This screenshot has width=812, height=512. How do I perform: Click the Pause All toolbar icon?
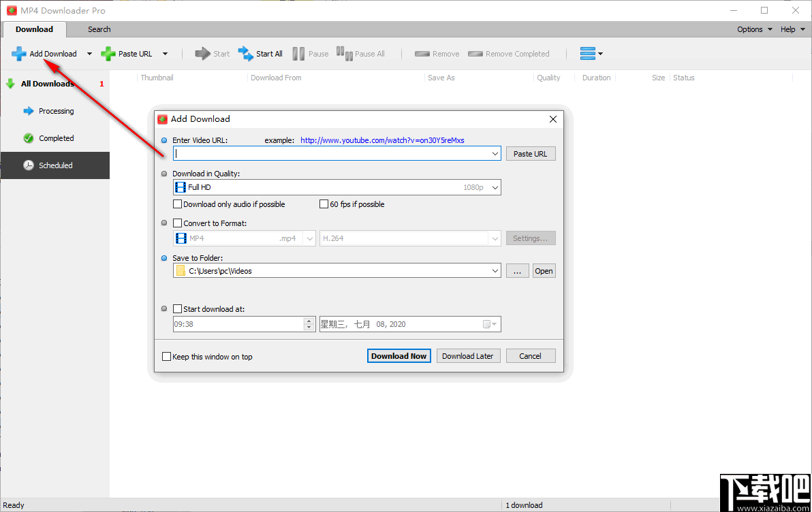pos(345,53)
